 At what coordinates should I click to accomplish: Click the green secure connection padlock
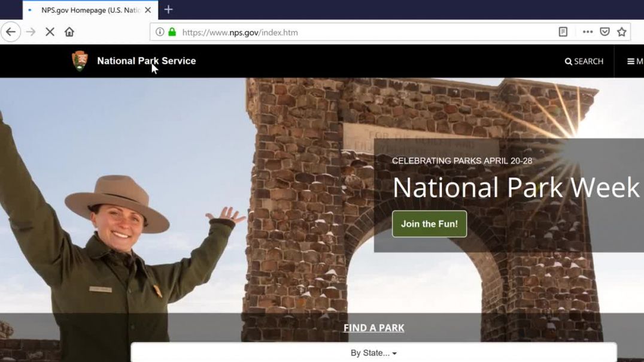[172, 32]
